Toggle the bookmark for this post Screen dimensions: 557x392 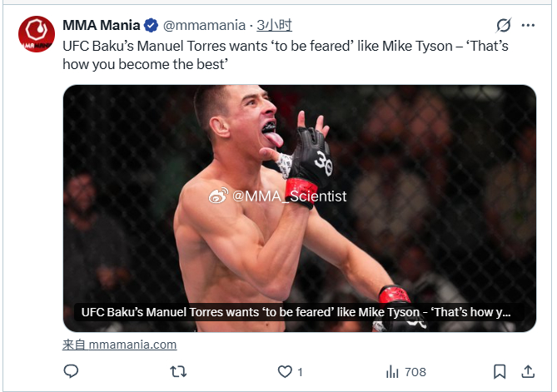500,372
